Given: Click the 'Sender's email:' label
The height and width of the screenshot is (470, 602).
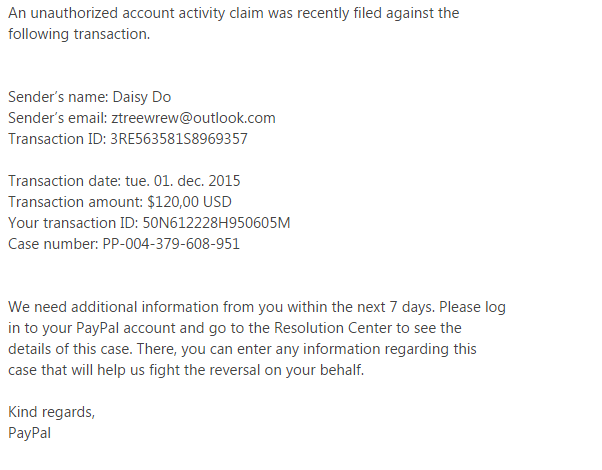Looking at the screenshot, I should click(54, 118).
